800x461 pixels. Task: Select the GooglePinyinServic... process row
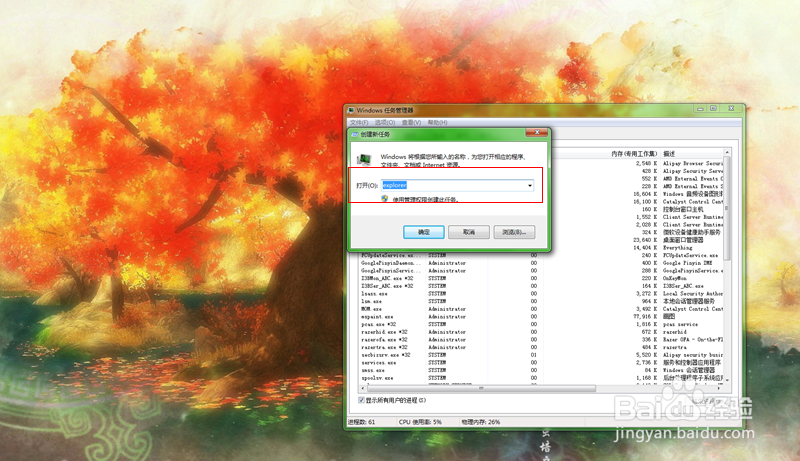pyautogui.click(x=541, y=271)
